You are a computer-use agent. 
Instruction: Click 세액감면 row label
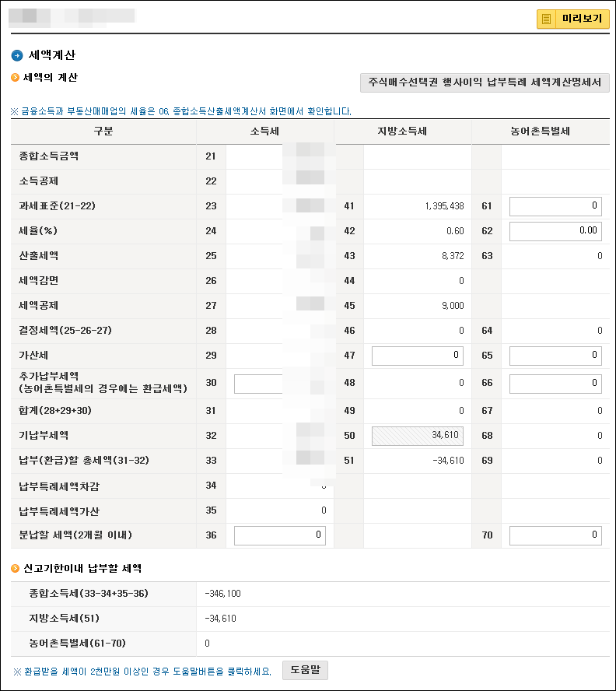pyautogui.click(x=38, y=281)
